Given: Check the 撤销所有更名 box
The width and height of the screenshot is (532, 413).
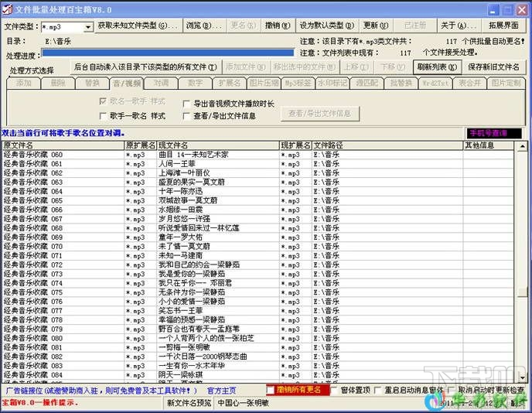Looking at the screenshot, I should [x=271, y=391].
